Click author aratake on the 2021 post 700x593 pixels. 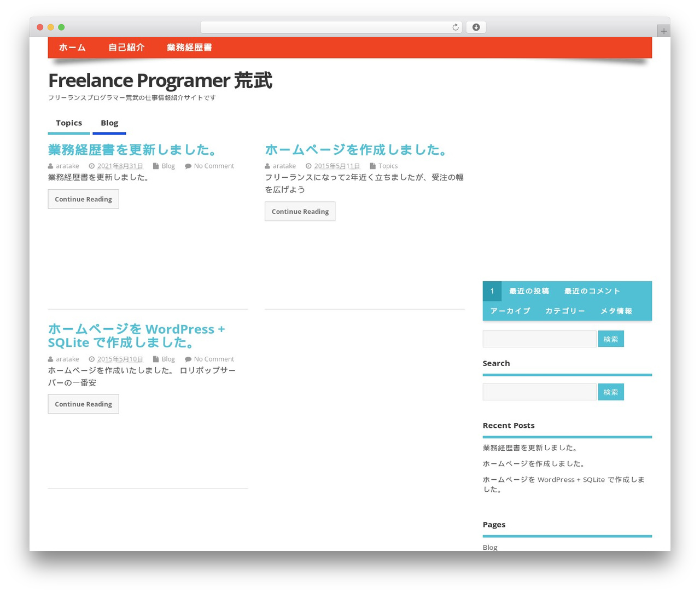67,166
